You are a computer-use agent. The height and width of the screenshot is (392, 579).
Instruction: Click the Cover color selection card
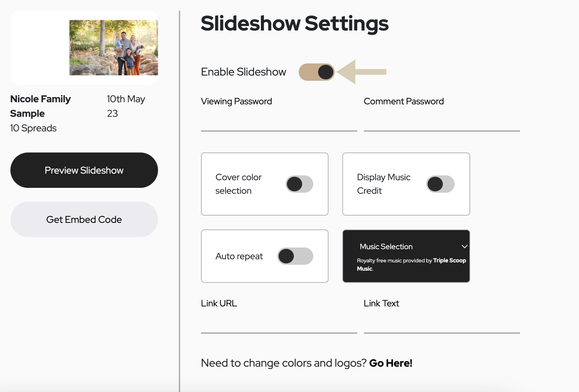click(265, 184)
